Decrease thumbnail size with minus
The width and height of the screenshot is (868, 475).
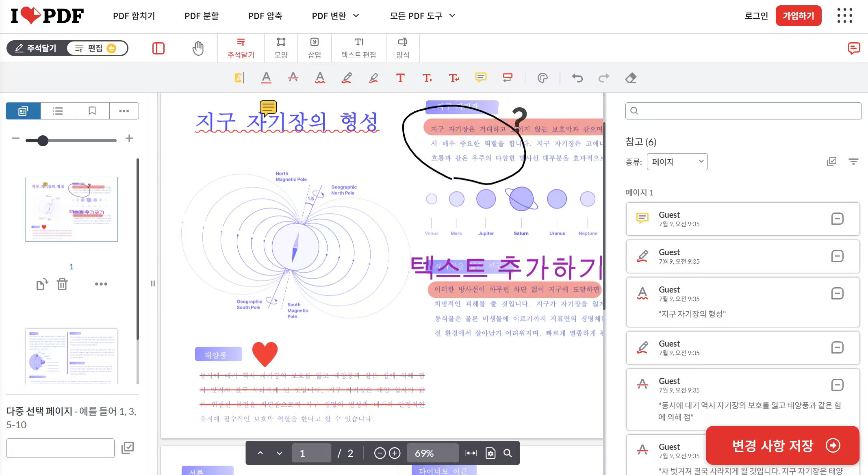(16, 139)
